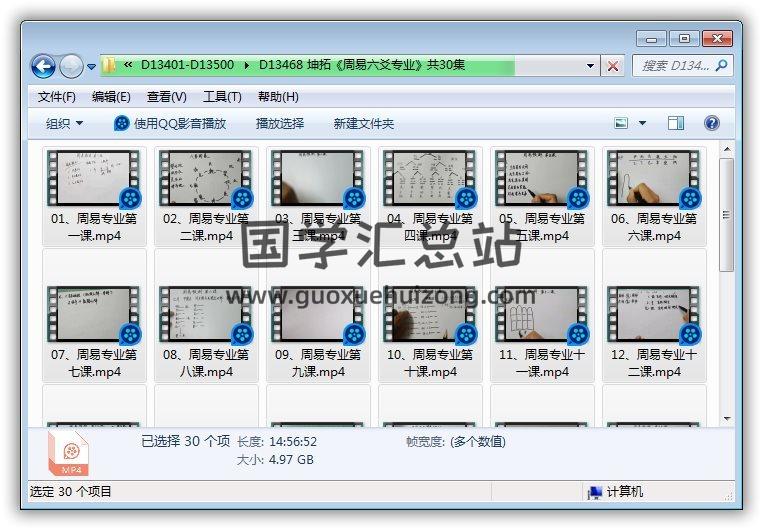The image size is (763, 530).
Task: Click the MP4 file icon in details pane
Action: point(68,454)
